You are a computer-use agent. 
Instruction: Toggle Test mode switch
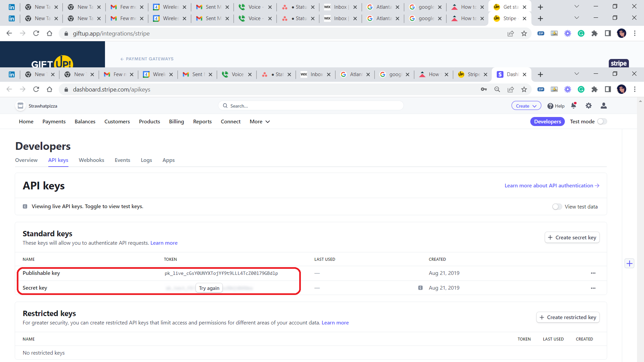[602, 122]
